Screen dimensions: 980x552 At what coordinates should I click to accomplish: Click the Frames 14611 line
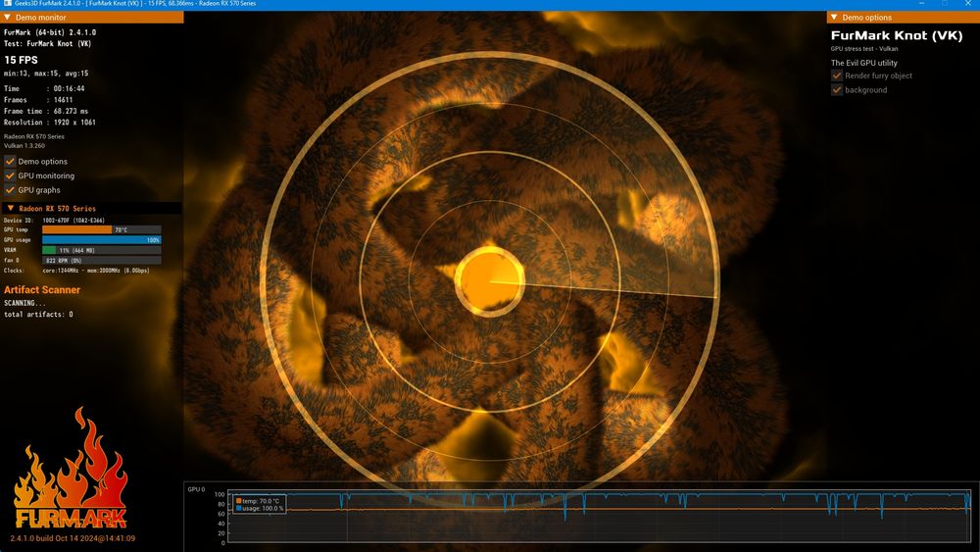click(x=38, y=100)
